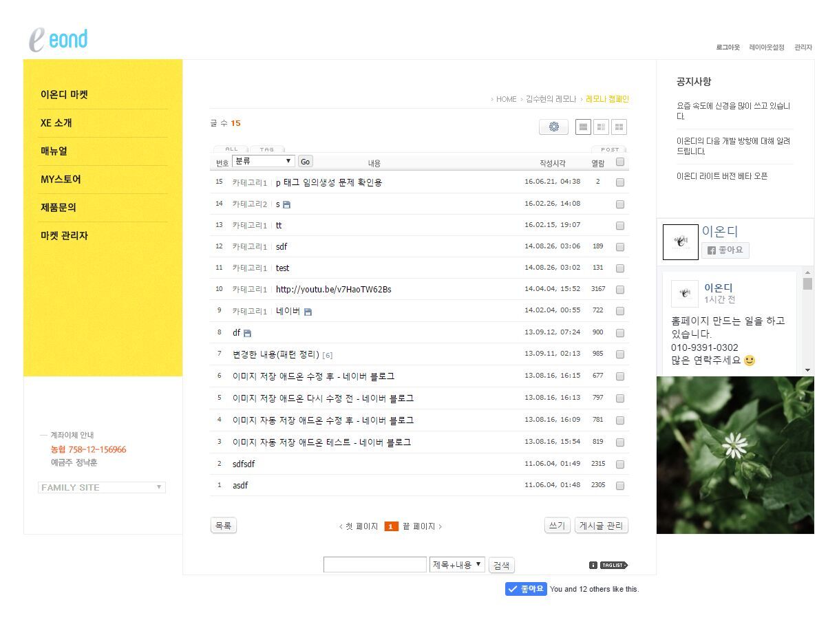This screenshot has width=828, height=644.
Task: Click the TAGLIST icon
Action: tap(614, 566)
